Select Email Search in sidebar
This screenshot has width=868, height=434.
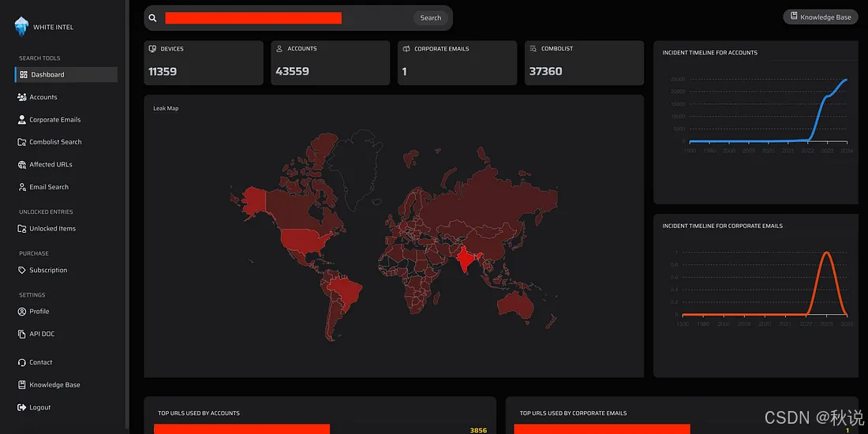[x=49, y=187]
